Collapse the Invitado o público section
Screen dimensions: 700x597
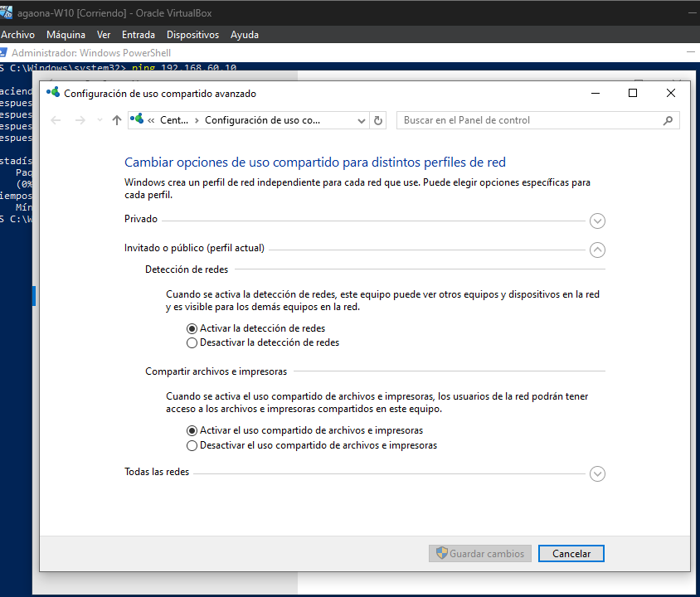597,249
